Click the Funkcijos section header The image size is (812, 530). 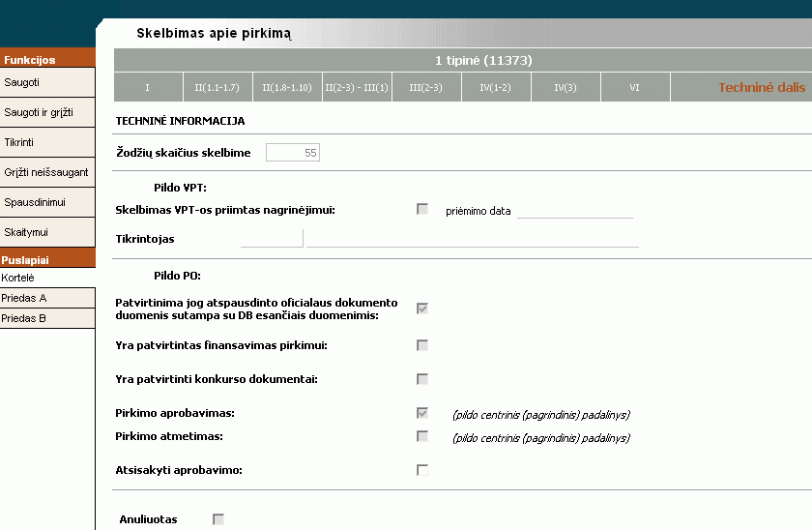click(47, 59)
